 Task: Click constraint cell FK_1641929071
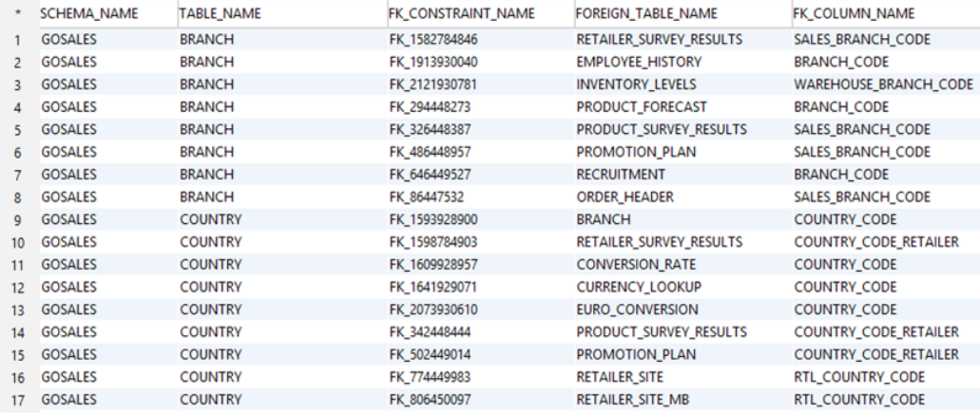point(481,288)
